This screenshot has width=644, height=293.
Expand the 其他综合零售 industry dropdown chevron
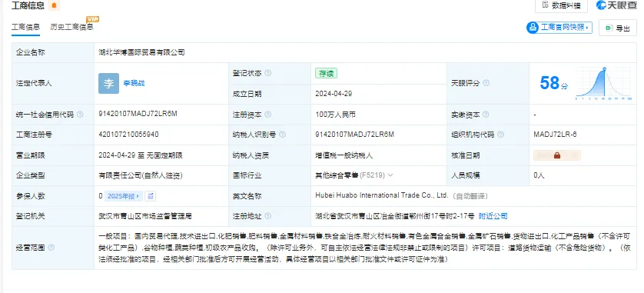(390, 175)
